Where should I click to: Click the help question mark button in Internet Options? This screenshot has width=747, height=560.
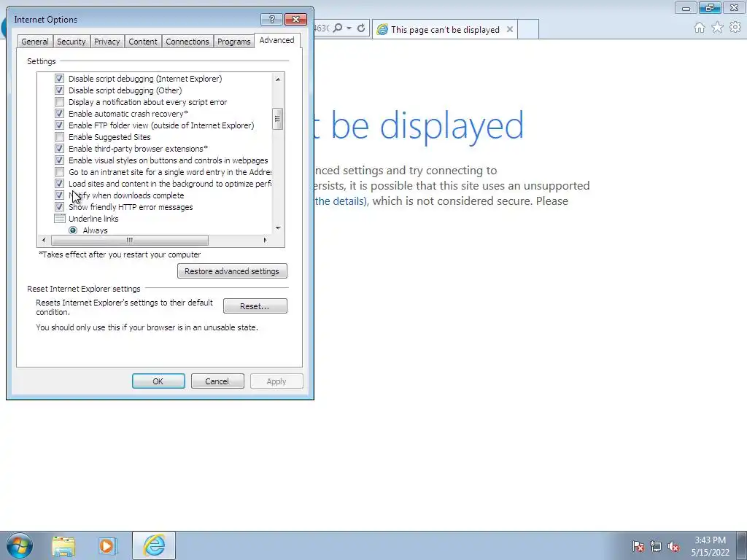(x=271, y=19)
